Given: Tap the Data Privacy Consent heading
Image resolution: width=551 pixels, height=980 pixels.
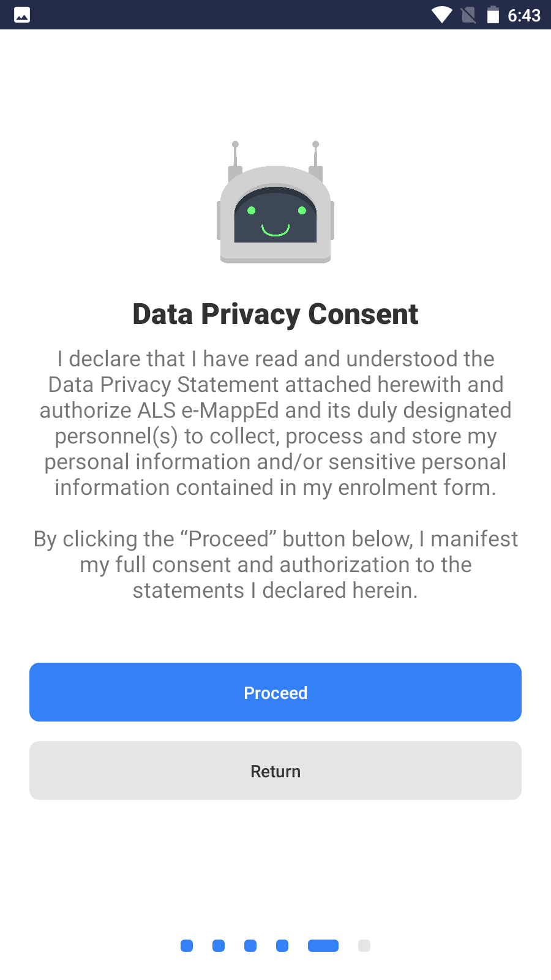Looking at the screenshot, I should (x=275, y=314).
